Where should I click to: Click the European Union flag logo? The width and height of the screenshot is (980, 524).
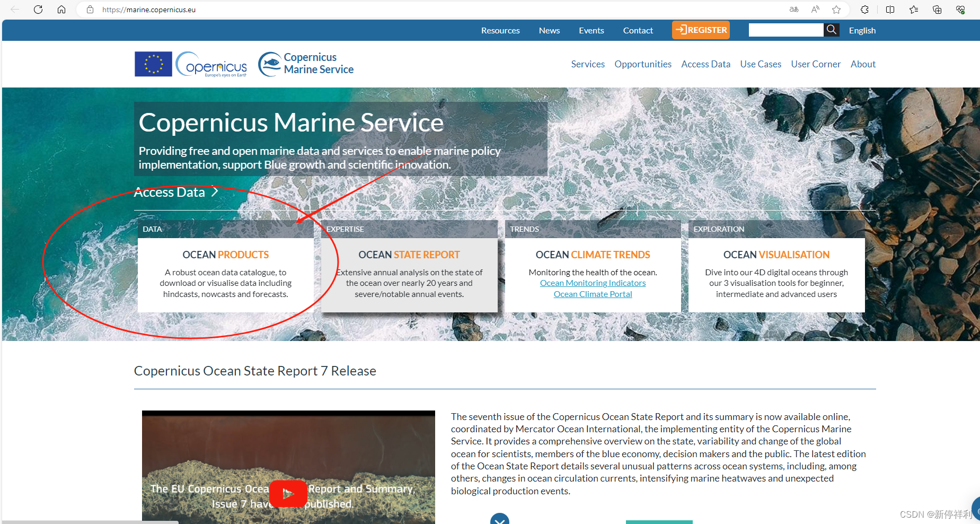(153, 64)
